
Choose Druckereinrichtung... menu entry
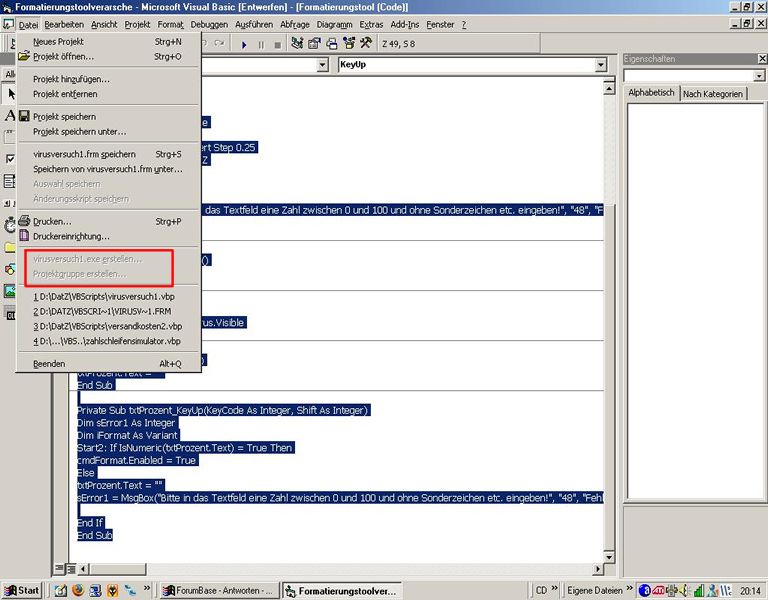[x=109, y=237]
